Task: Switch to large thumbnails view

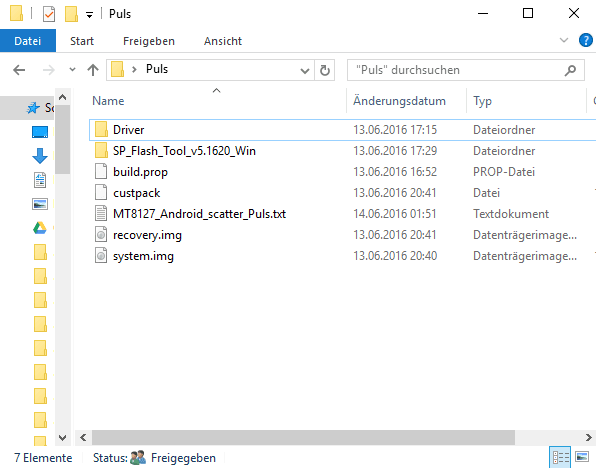Action: [582, 457]
